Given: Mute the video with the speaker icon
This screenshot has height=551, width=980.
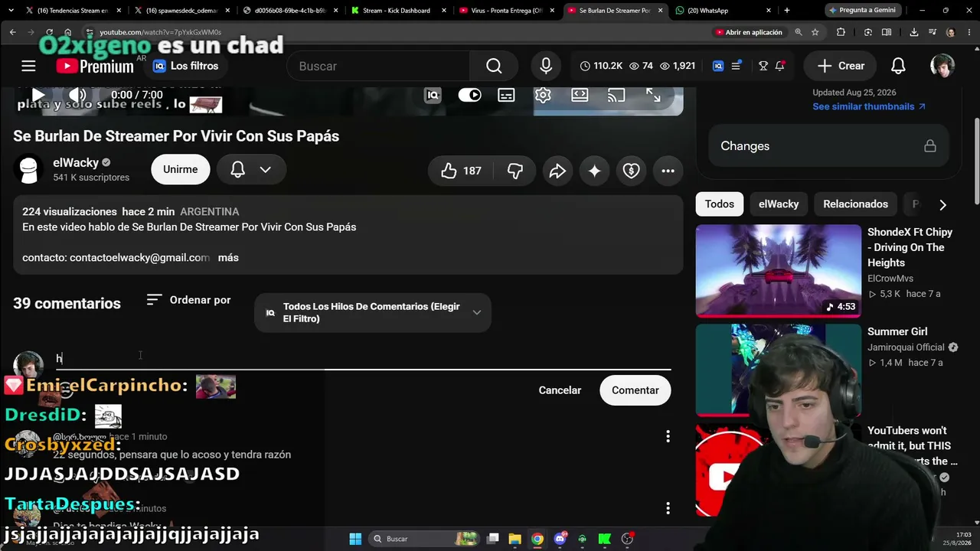Looking at the screenshot, I should point(77,96).
